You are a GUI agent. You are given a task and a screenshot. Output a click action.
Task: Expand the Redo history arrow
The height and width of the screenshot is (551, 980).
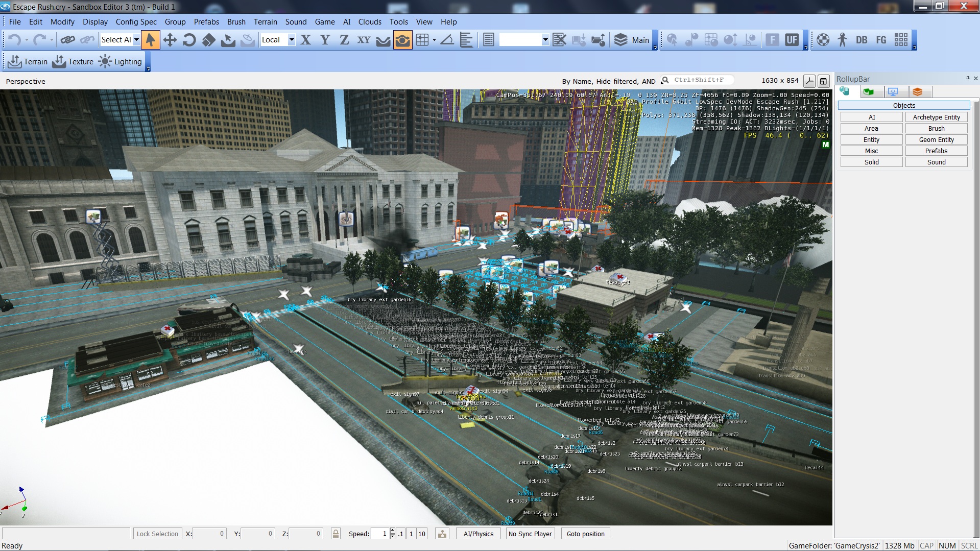tap(52, 40)
